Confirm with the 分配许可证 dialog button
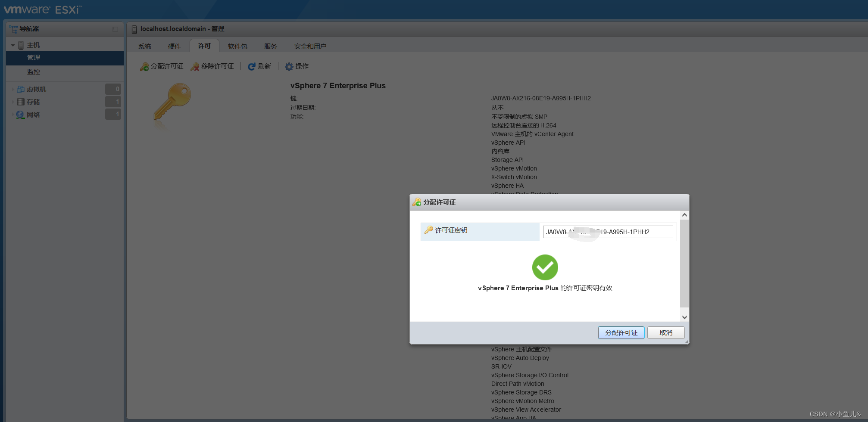The image size is (868, 422). [621, 333]
